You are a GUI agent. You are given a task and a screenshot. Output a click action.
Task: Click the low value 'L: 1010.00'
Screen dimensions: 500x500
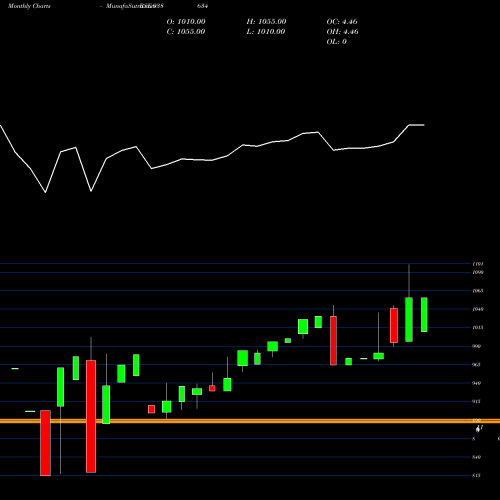[x=266, y=31]
